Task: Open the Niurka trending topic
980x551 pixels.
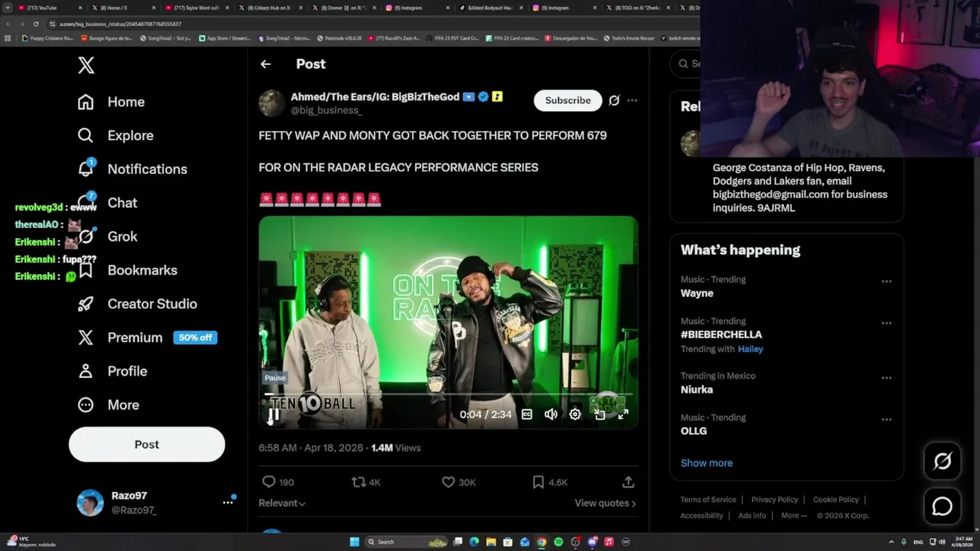Action: 697,390
